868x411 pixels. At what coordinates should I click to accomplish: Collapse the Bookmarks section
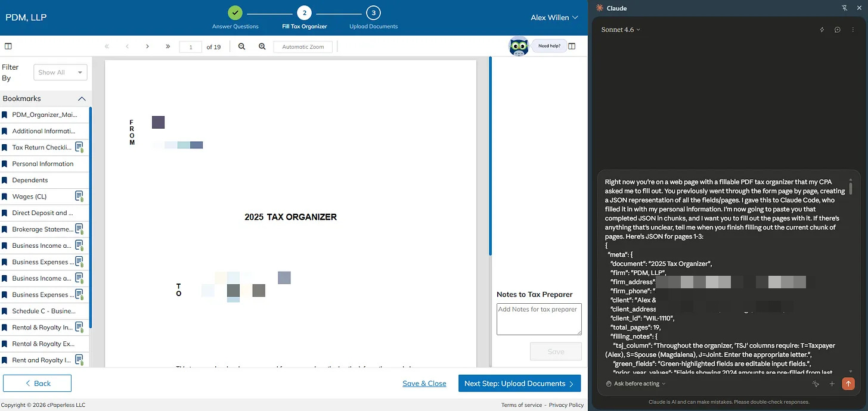pyautogui.click(x=82, y=98)
